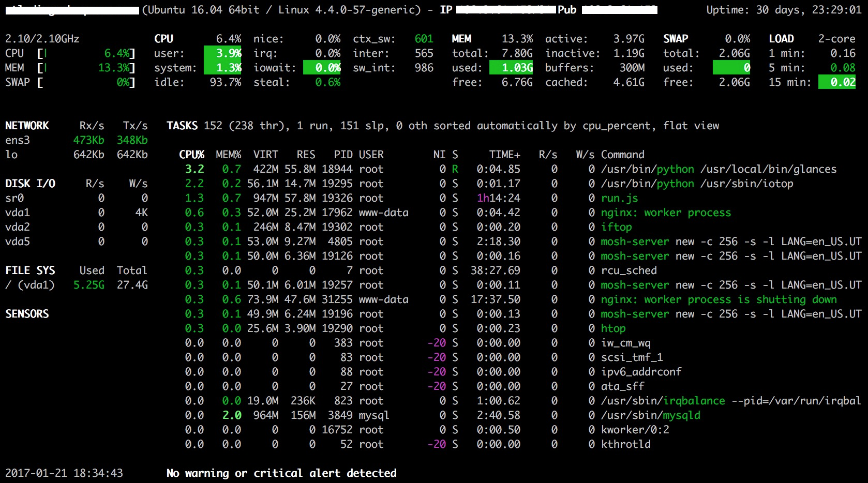The image size is (868, 483).
Task: Click the DISK I/O section heading
Action: (x=30, y=184)
